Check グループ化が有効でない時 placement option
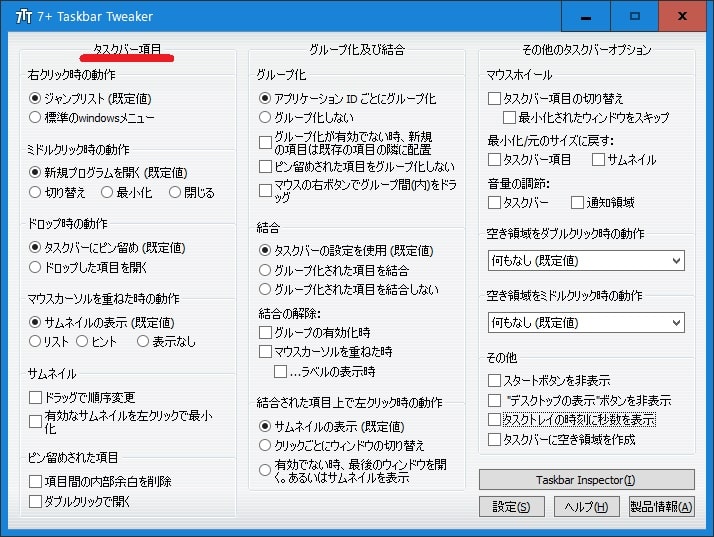 click(x=265, y=143)
